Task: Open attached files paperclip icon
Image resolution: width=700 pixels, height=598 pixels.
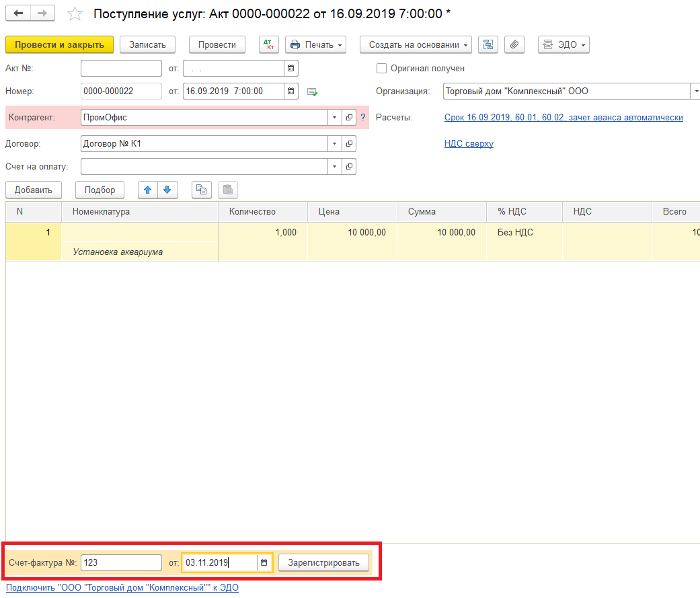Action: [x=514, y=44]
